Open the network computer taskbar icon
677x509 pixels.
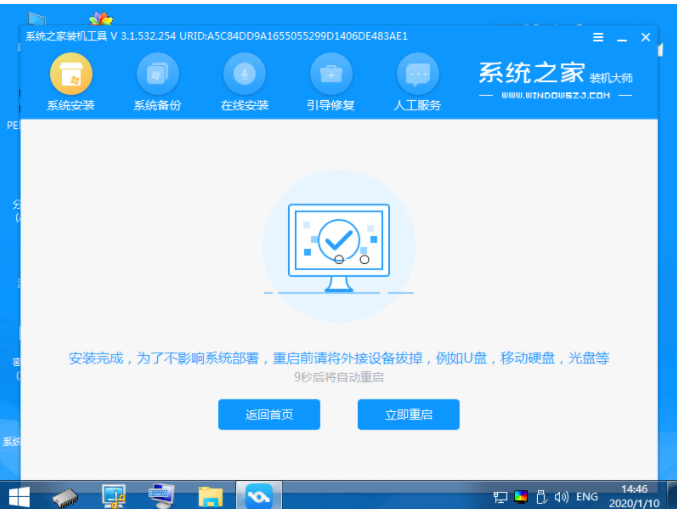(114, 495)
